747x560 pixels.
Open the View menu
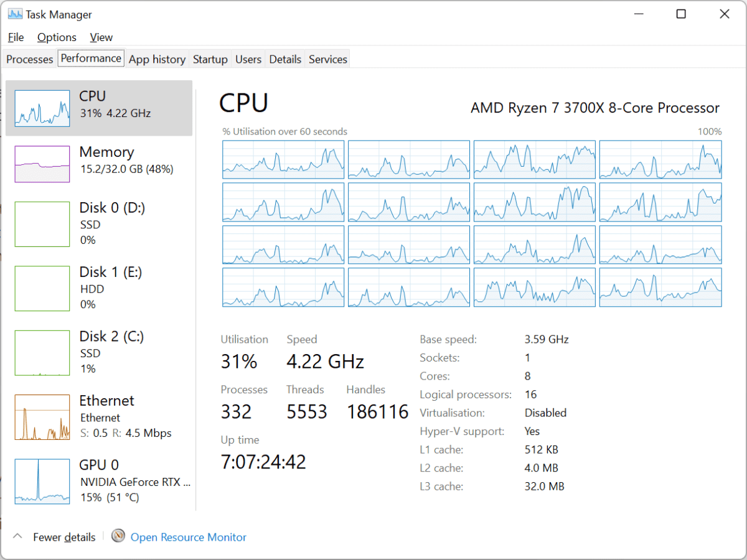point(101,37)
